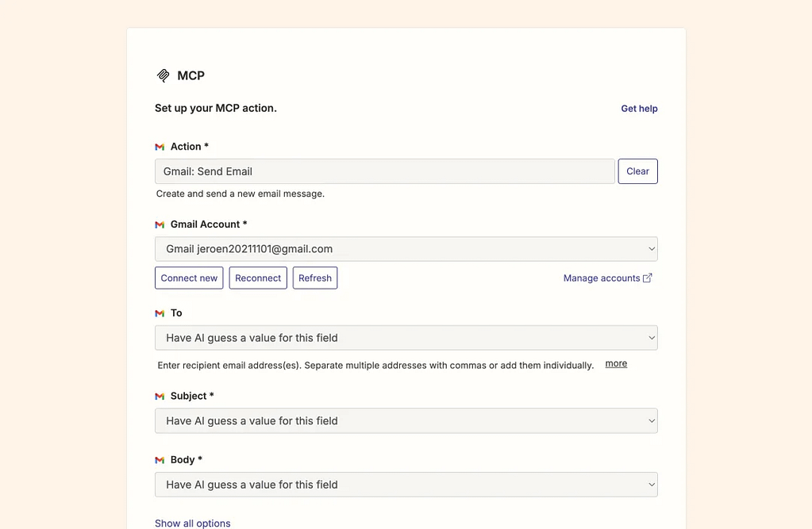Open the Gmail Account dropdown
The image size is (812, 529).
click(x=406, y=249)
